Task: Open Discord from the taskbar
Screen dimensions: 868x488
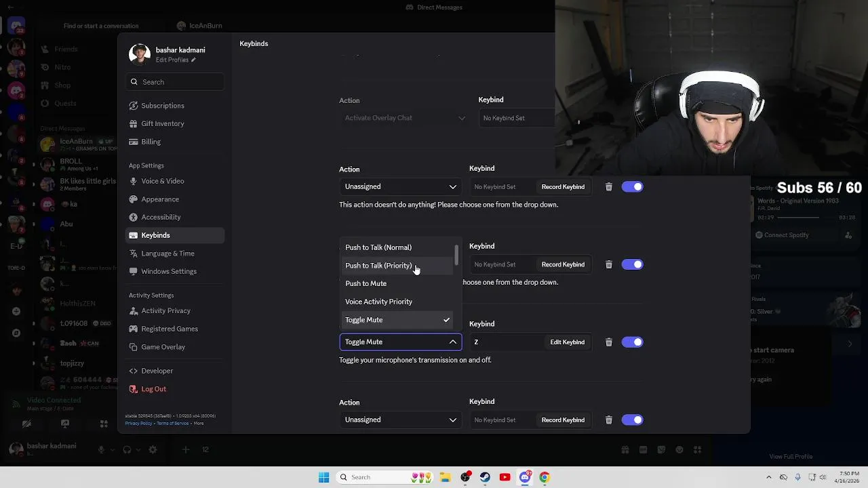Action: (x=524, y=477)
